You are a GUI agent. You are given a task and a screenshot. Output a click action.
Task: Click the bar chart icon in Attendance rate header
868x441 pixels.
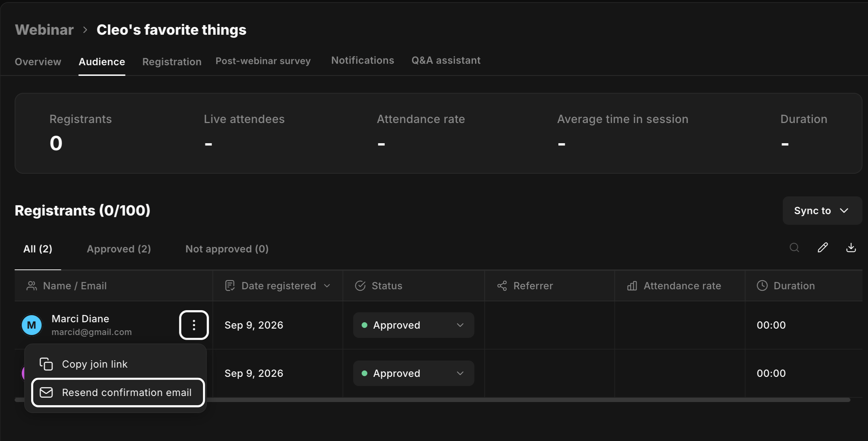pyautogui.click(x=632, y=286)
